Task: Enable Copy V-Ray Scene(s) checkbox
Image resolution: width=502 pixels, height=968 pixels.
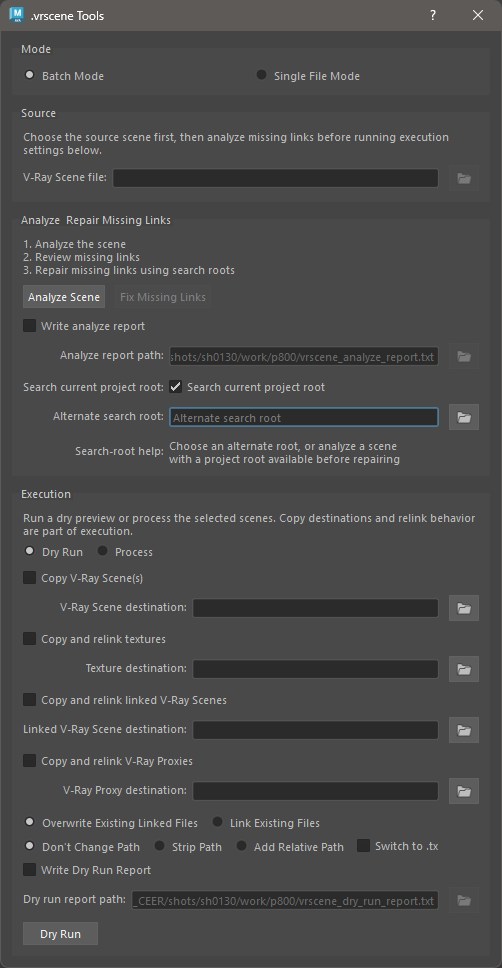Action: [30, 578]
